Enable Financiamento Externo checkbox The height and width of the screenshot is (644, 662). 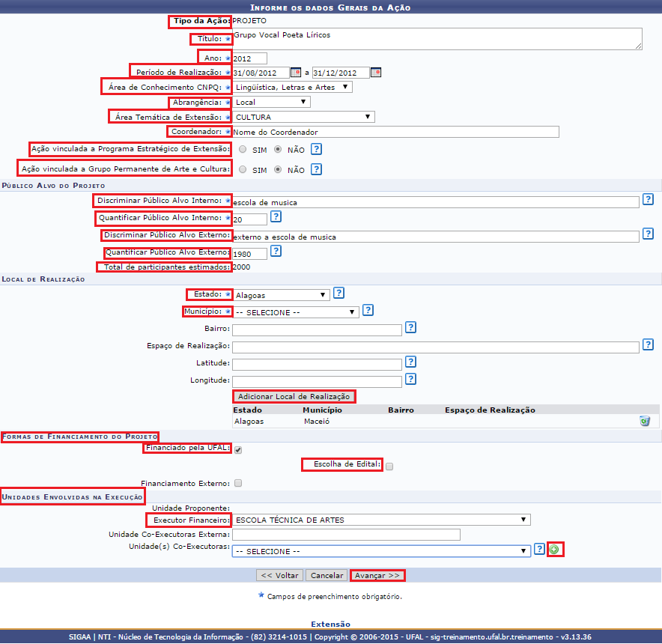tap(238, 483)
